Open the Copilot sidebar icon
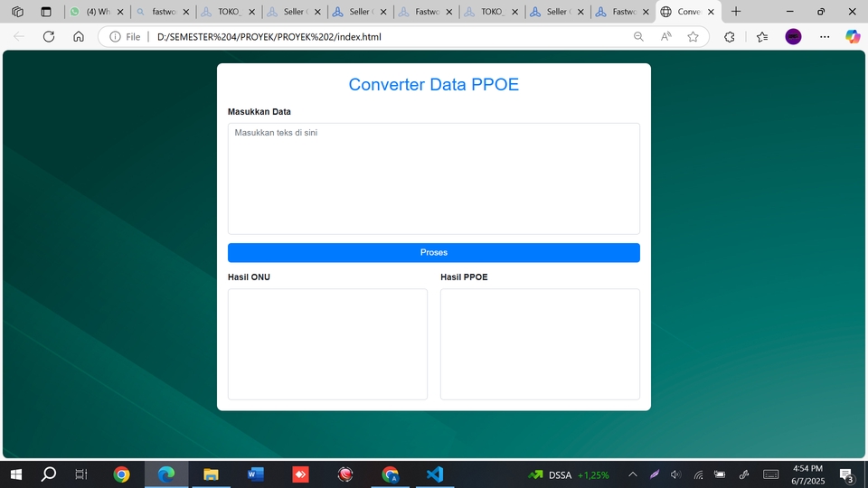 click(853, 36)
